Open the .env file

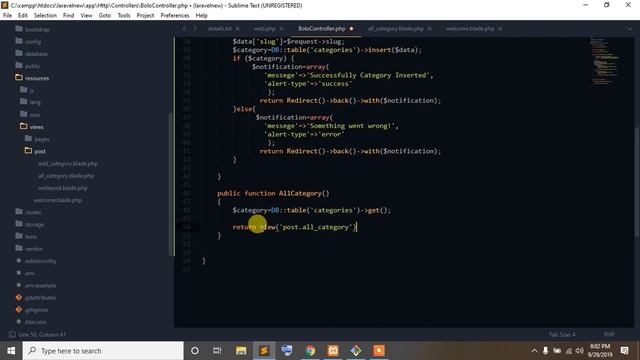pyautogui.click(x=25, y=273)
